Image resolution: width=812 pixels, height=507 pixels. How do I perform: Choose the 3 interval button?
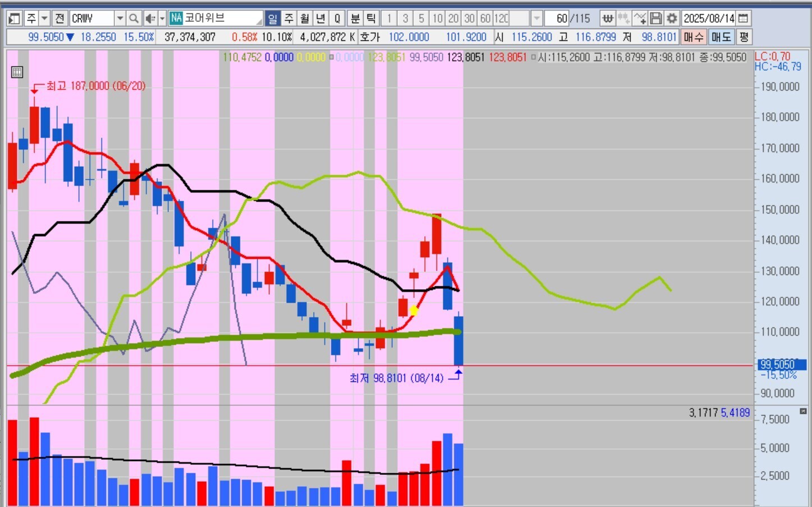405,19
